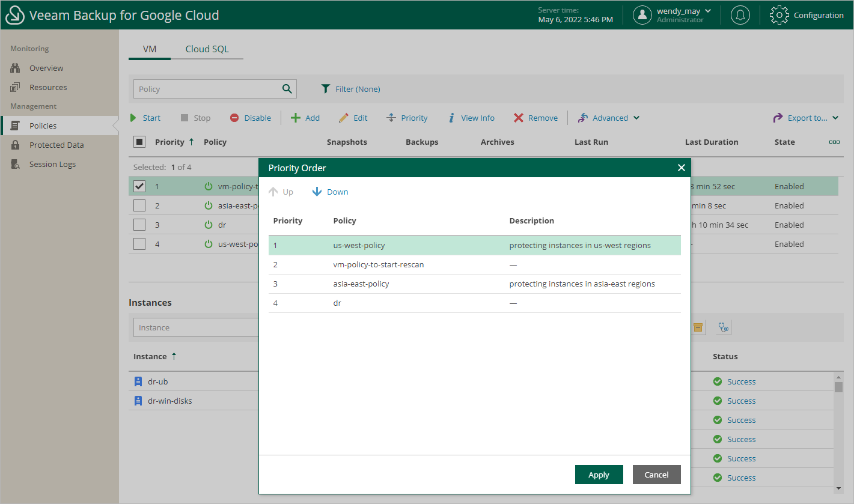Open Session Logs in the sidebar
The image size is (854, 504).
tap(52, 164)
